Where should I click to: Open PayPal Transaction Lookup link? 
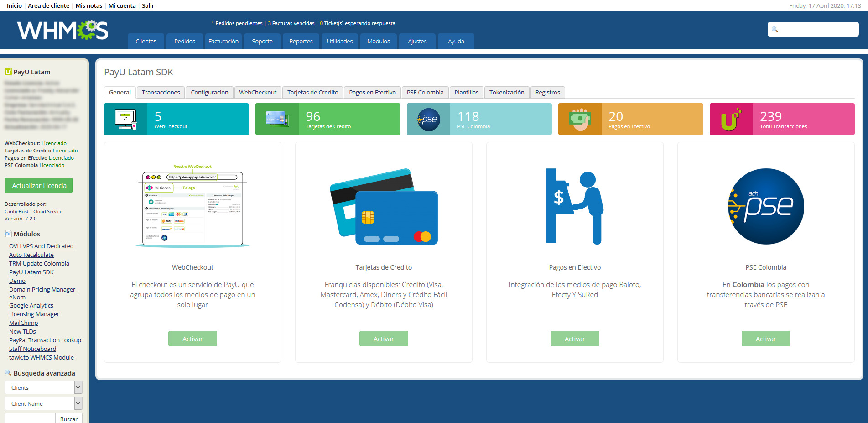tap(45, 340)
